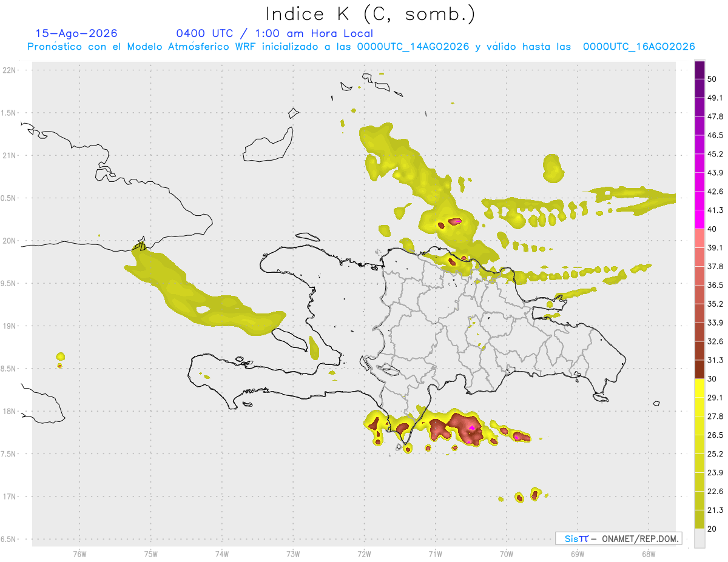Click the legend value '41.3'
The width and height of the screenshot is (728, 562).
click(x=715, y=210)
